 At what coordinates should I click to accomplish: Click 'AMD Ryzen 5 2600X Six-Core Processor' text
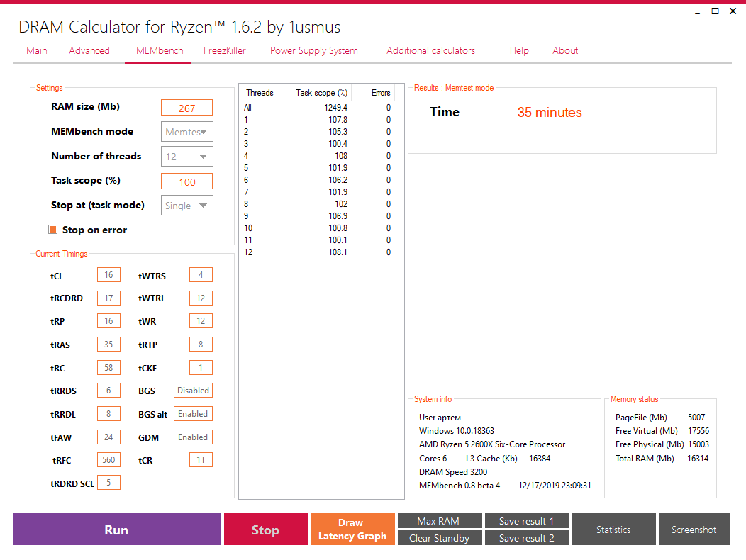tap(492, 444)
